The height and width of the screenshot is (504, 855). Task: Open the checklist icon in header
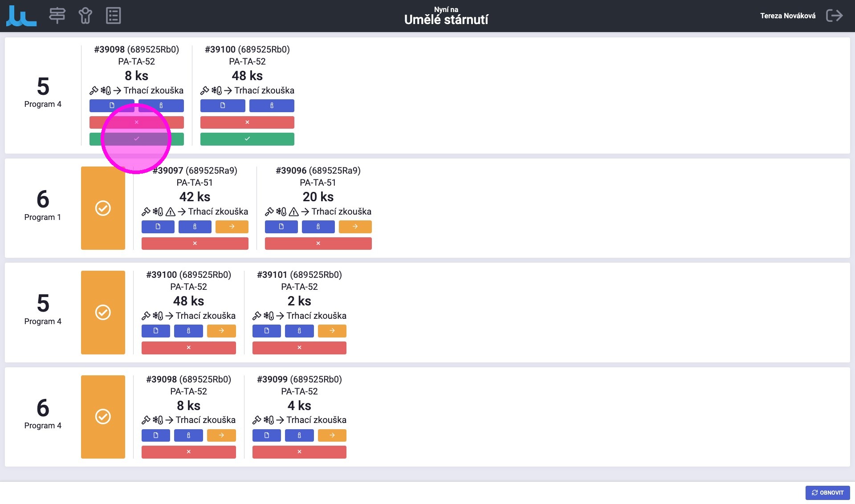pos(113,16)
